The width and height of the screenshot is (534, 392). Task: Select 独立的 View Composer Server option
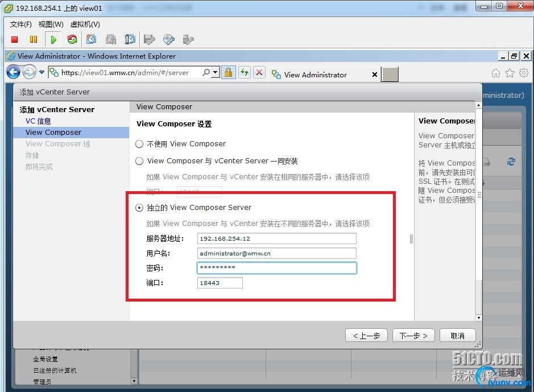coord(139,208)
